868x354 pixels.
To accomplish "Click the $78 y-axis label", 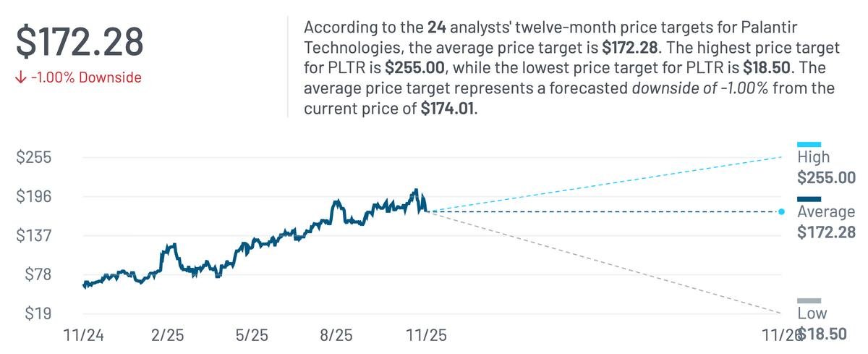I will click(x=39, y=274).
